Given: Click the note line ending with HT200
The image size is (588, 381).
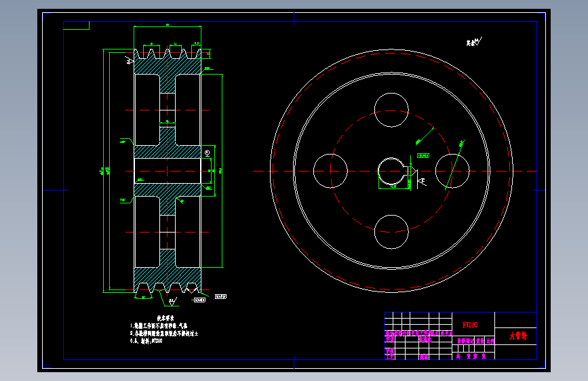Looking at the screenshot, I should pos(146,341).
